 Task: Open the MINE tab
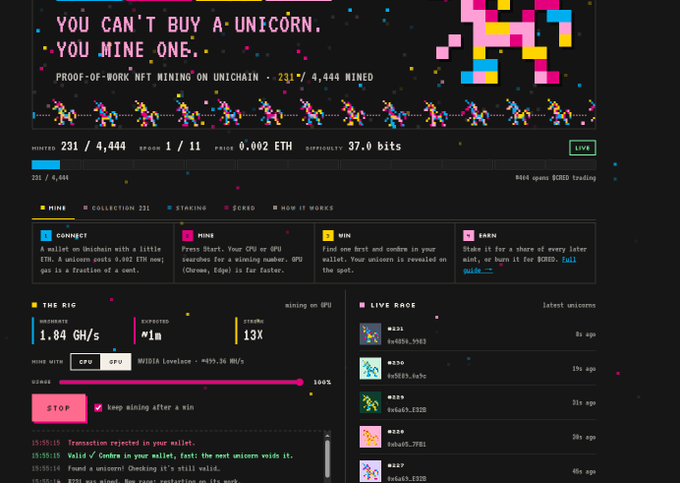click(53, 208)
